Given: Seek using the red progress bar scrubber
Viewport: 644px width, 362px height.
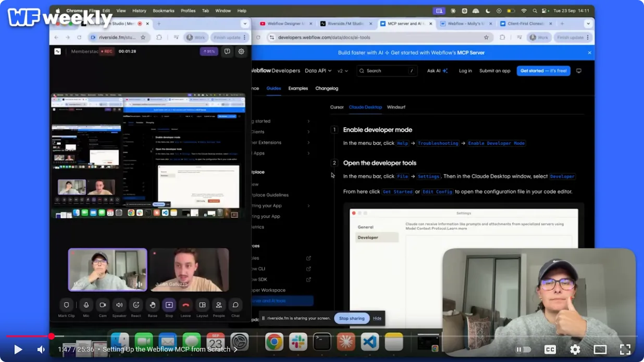Looking at the screenshot, I should point(51,336).
